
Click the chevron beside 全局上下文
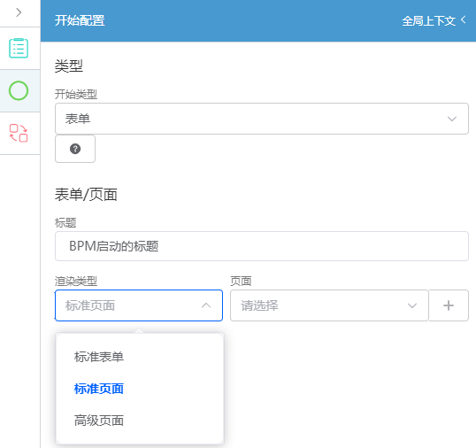pos(464,20)
